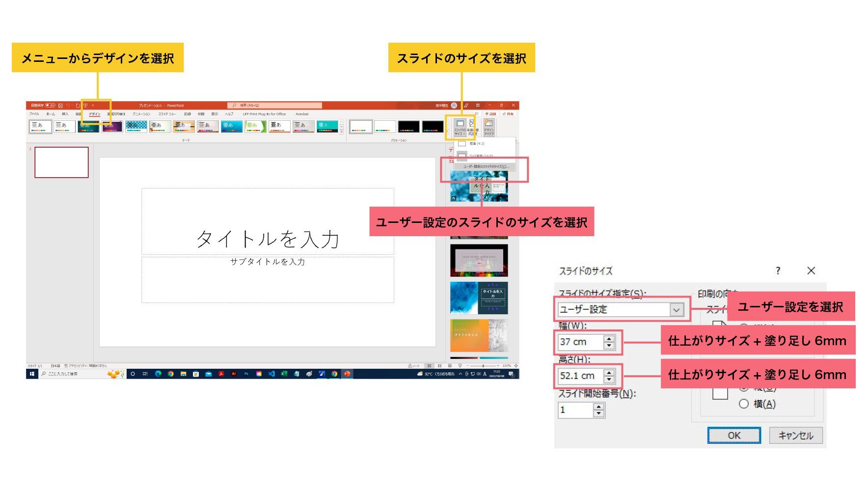
Task: Click the サブタイトルを入力 subtitle placeholder
Action: click(x=268, y=280)
